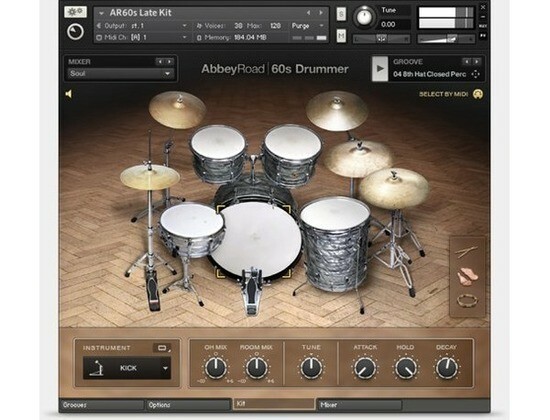This screenshot has height=420, width=550.
Task: Open the Soul mixer preset dropdown
Action: point(120,74)
